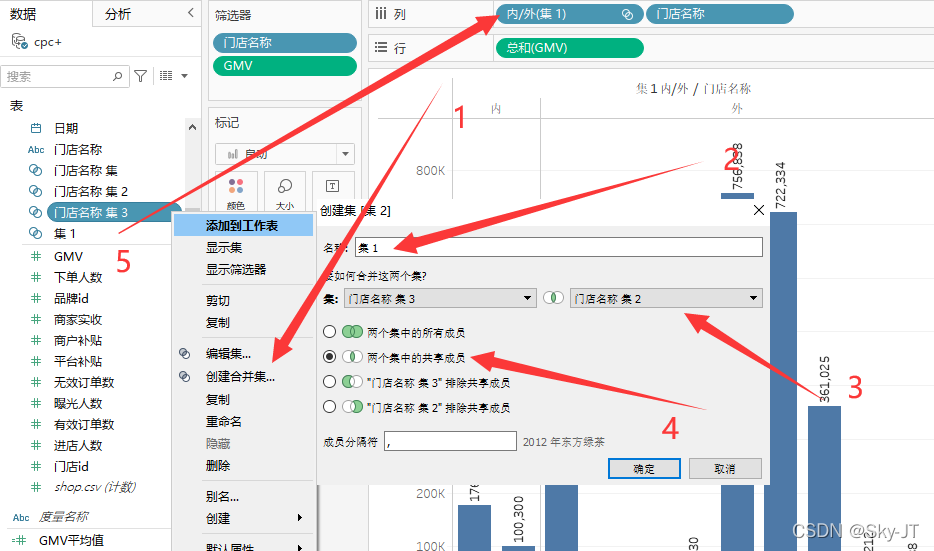Click the 总和(GMV) pill on rows shelf
The height and width of the screenshot is (551, 934).
pos(569,48)
